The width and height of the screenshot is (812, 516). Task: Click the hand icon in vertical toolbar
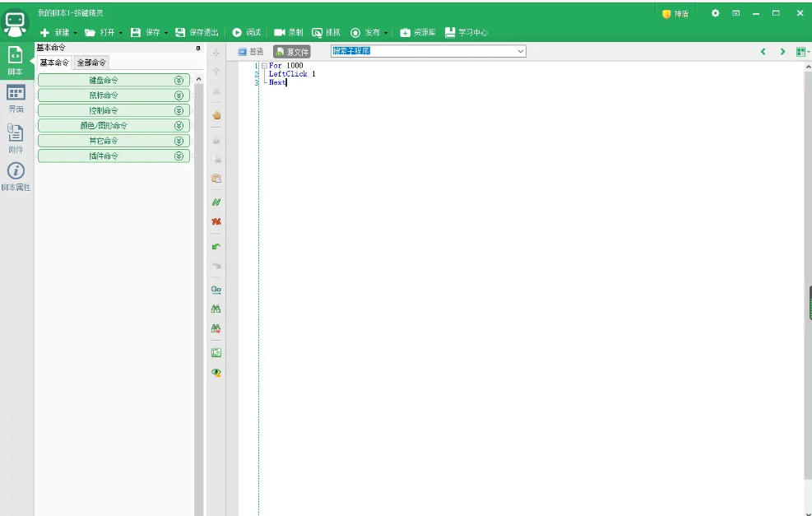click(x=216, y=115)
